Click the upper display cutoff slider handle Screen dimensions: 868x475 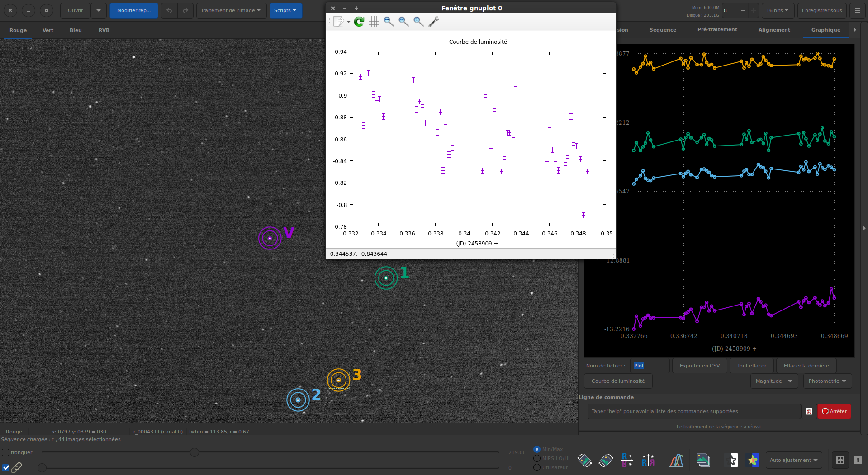(194, 452)
